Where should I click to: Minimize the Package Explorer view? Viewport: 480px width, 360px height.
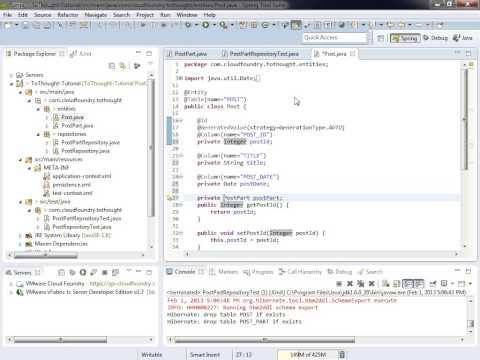click(x=138, y=53)
